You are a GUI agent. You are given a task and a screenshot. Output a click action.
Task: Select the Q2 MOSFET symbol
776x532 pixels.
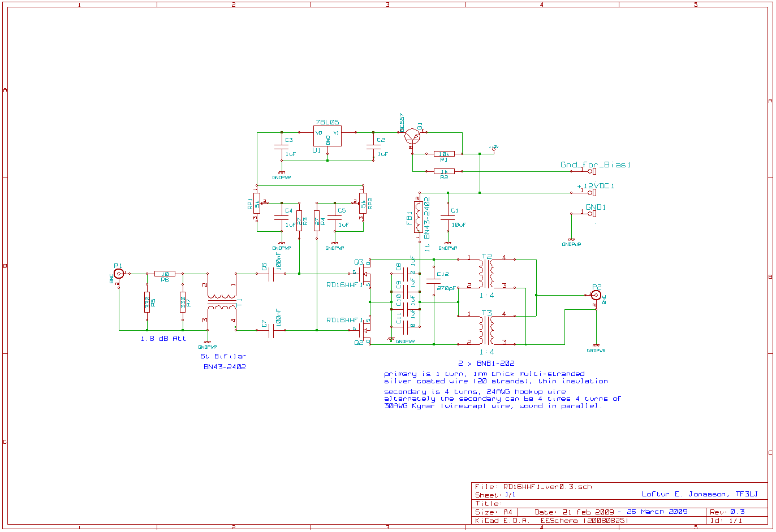[x=365, y=328]
